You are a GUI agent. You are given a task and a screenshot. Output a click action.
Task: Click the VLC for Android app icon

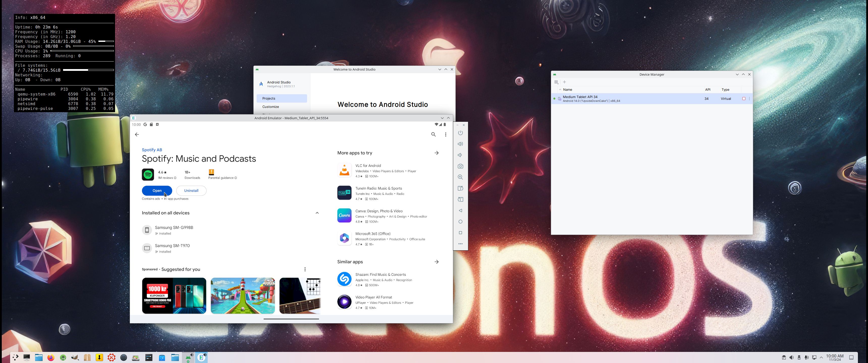[344, 171]
